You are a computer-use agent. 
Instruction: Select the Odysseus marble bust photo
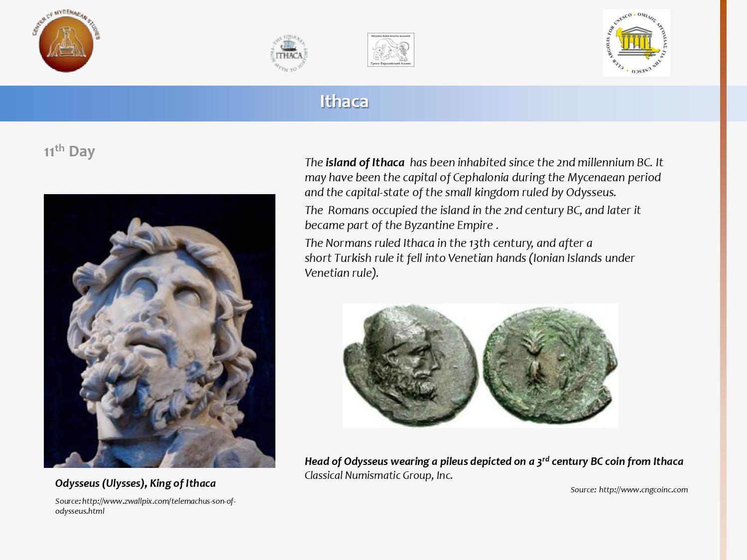pyautogui.click(x=159, y=331)
